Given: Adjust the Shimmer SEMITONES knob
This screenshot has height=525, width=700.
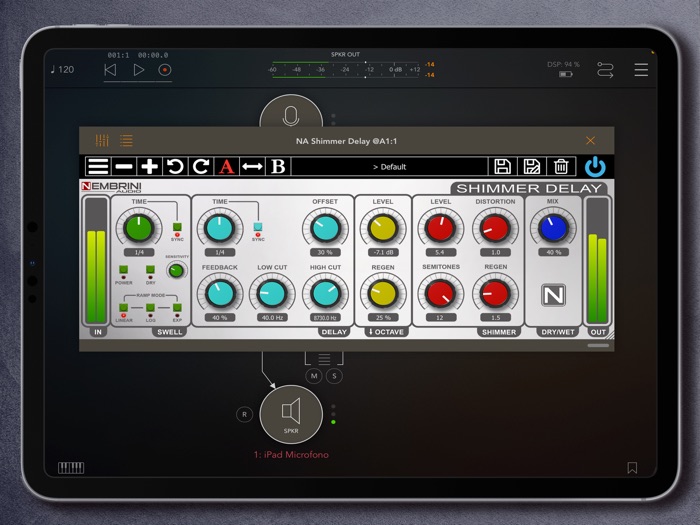Looking at the screenshot, I should click(x=440, y=294).
